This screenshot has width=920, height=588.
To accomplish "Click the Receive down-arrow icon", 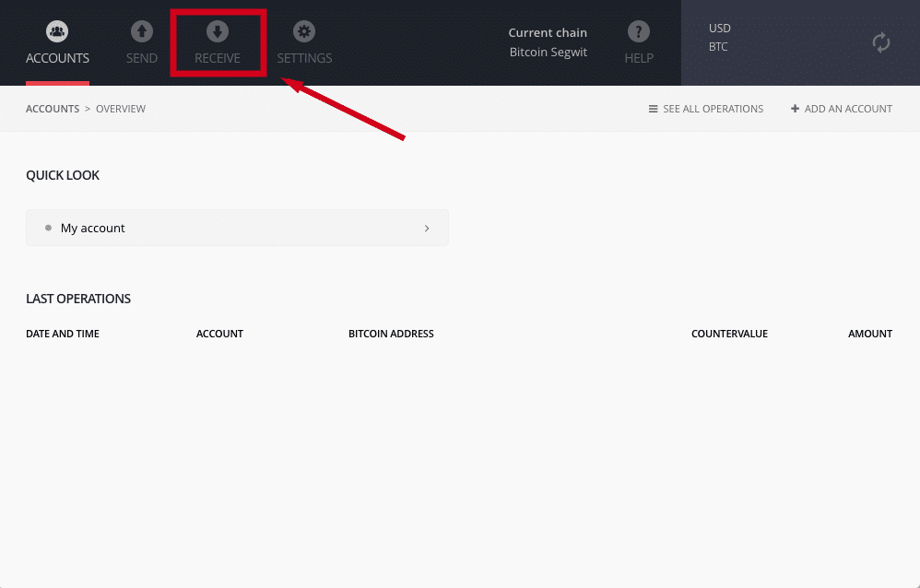I will click(x=218, y=31).
